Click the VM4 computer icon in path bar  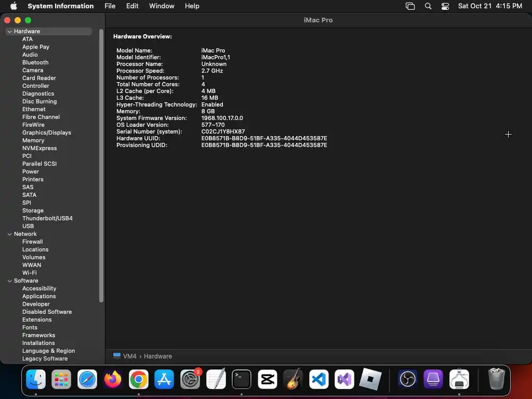pos(117,356)
